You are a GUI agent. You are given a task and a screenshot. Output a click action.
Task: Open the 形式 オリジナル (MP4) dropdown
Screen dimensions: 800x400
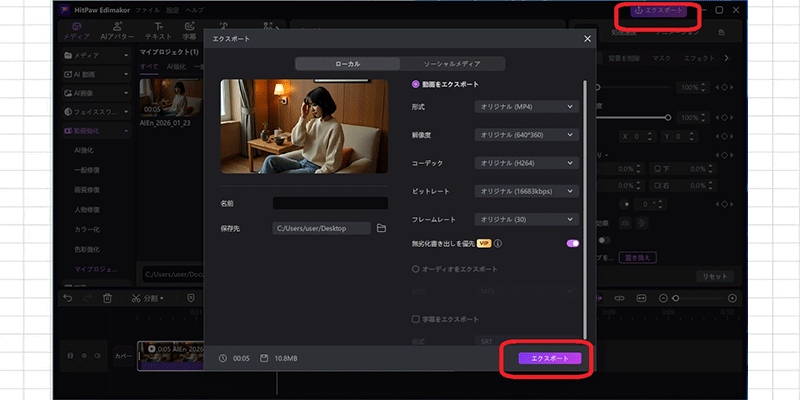click(x=527, y=107)
